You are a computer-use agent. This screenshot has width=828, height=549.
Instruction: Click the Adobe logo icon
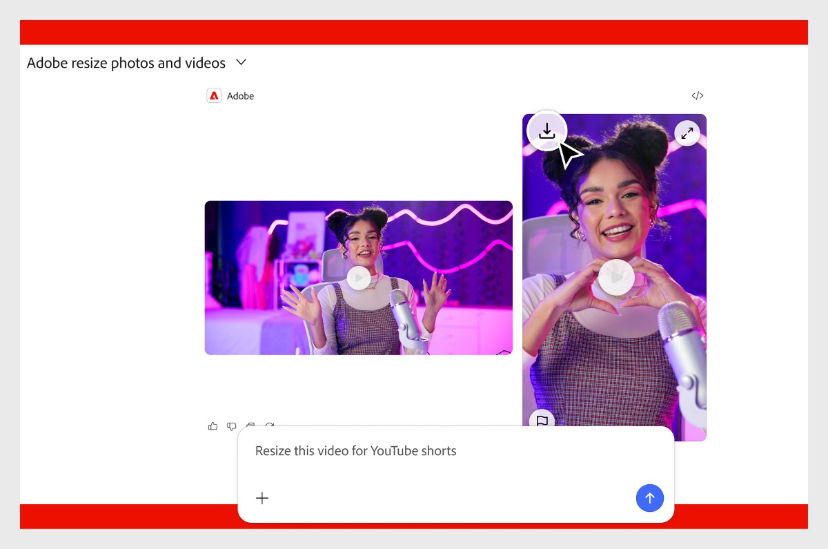click(x=214, y=96)
